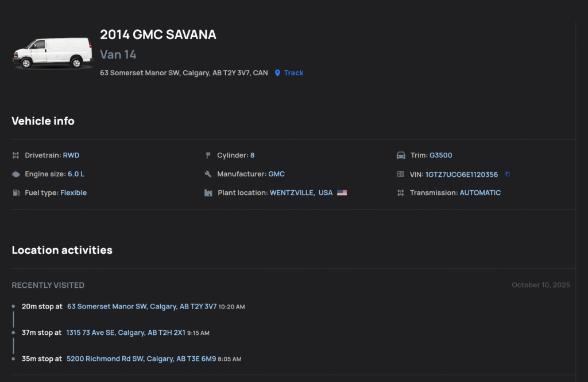This screenshot has width=588, height=382.
Task: Click the 8:05 AM stop timeline dot
Action: coord(13,358)
